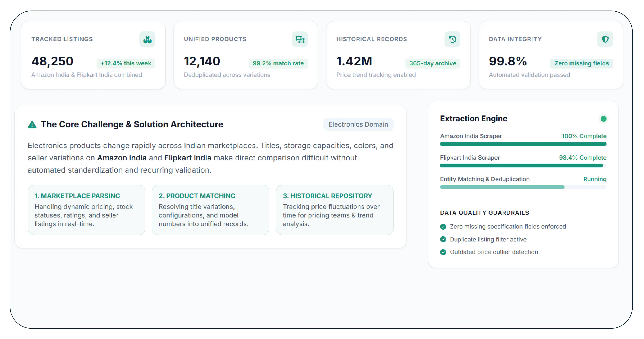Image resolution: width=644 pixels, height=339 pixels.
Task: Click the Unified Products merge icon
Action: (x=300, y=39)
